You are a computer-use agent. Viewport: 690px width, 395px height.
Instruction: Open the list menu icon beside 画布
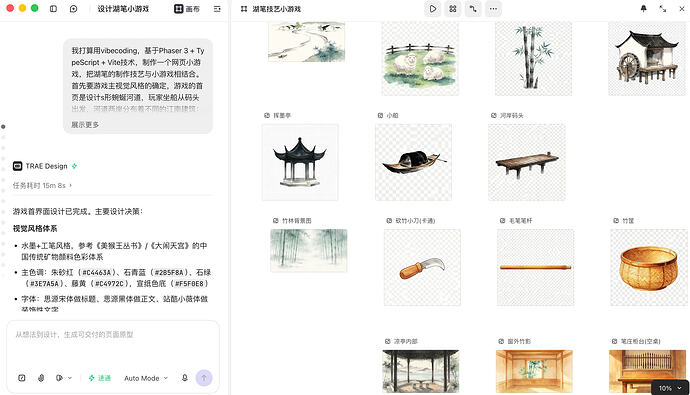click(x=217, y=9)
